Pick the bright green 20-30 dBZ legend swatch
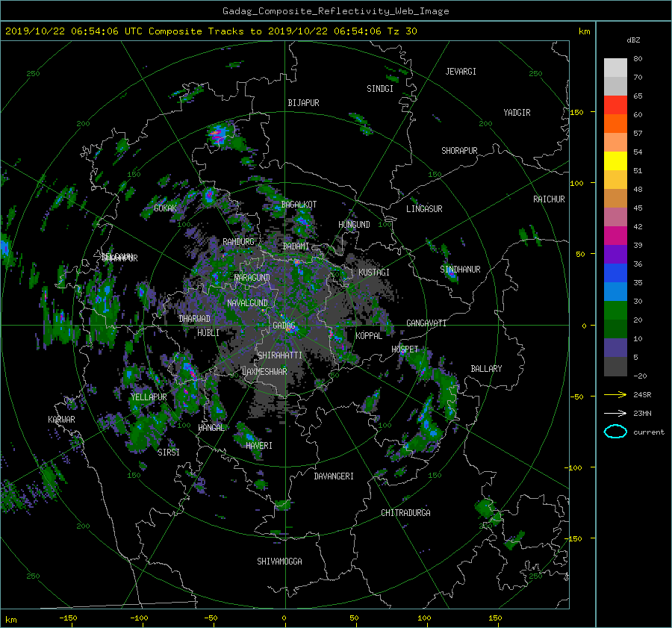The image size is (672, 628). coord(615,310)
